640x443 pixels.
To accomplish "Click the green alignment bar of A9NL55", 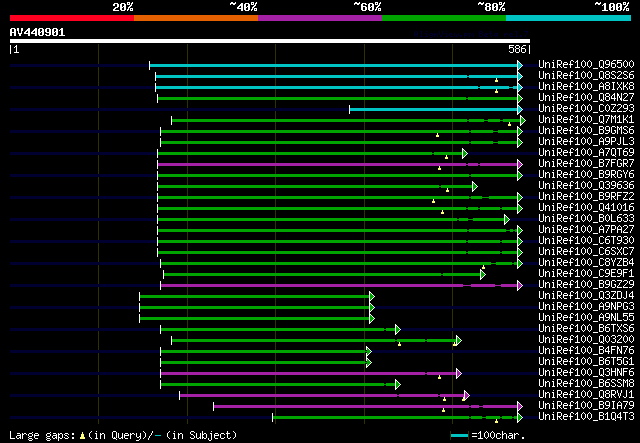I will [254, 318].
